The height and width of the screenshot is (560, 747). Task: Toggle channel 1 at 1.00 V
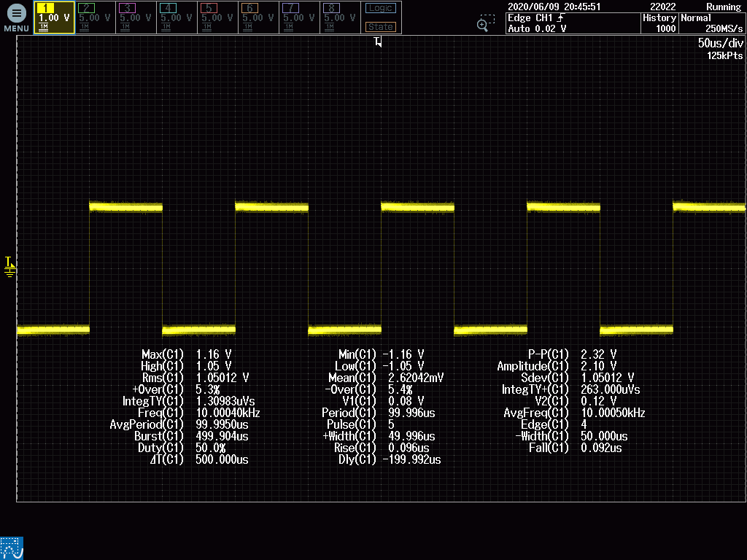[x=54, y=17]
